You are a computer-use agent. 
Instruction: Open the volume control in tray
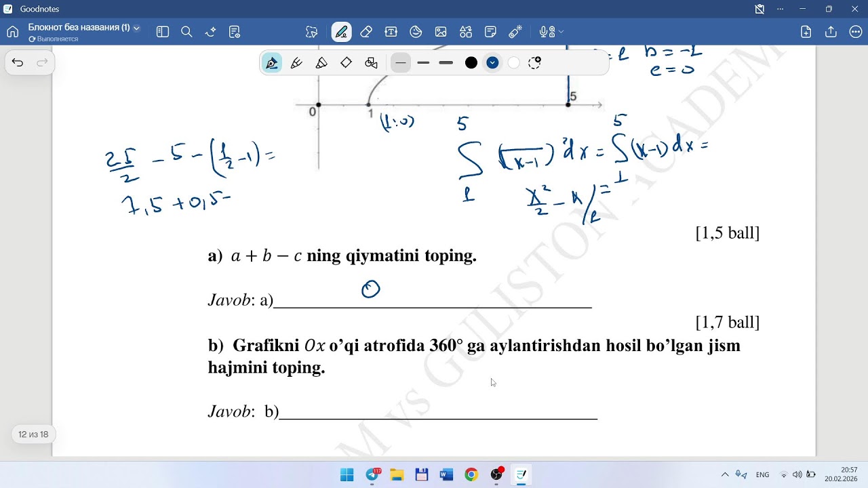pos(797,474)
